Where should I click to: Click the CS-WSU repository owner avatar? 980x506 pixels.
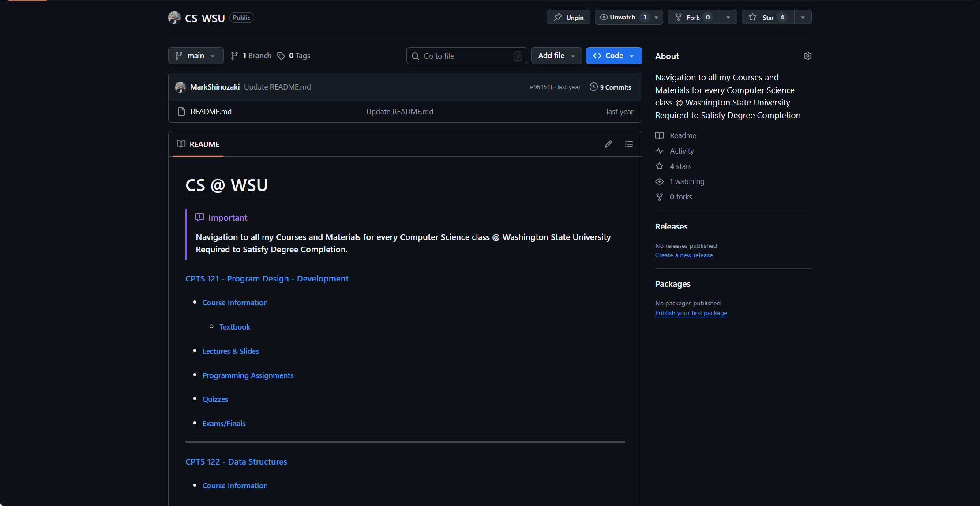pos(174,18)
